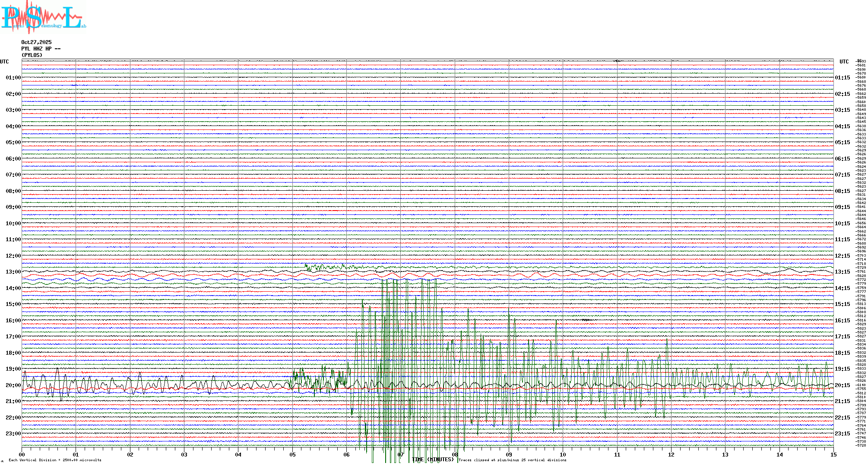
Task: Select the 13:00 hour label on left
Action: [x=13, y=272]
